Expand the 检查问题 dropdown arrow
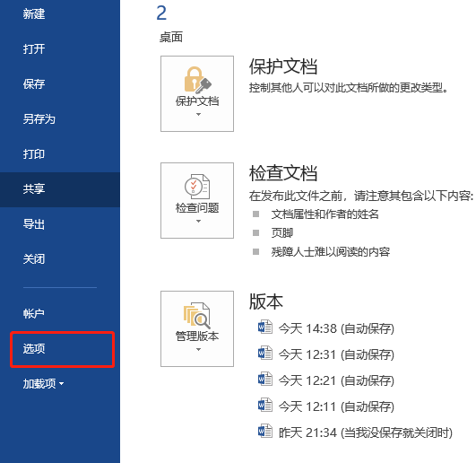This screenshot has height=463, width=476. point(198,221)
